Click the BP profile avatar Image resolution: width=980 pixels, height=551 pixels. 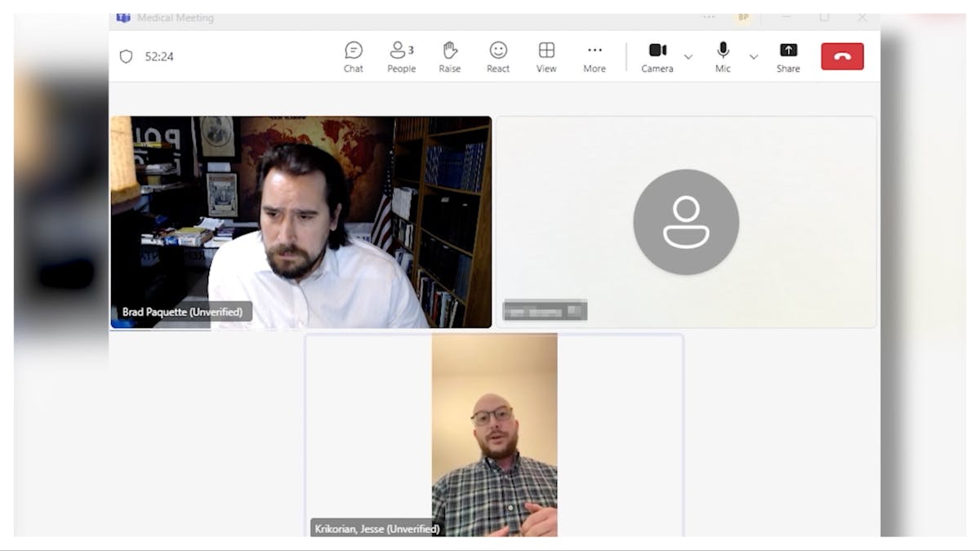[x=743, y=17]
